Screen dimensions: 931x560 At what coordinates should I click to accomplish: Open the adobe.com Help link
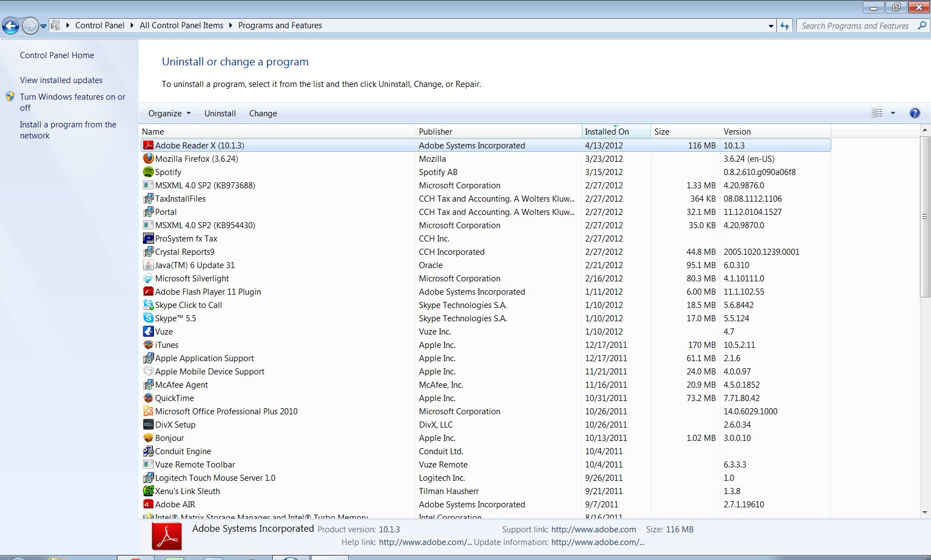425,542
